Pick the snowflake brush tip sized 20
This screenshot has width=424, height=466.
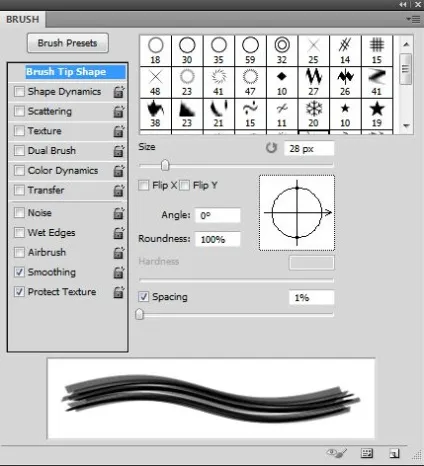tap(313, 114)
